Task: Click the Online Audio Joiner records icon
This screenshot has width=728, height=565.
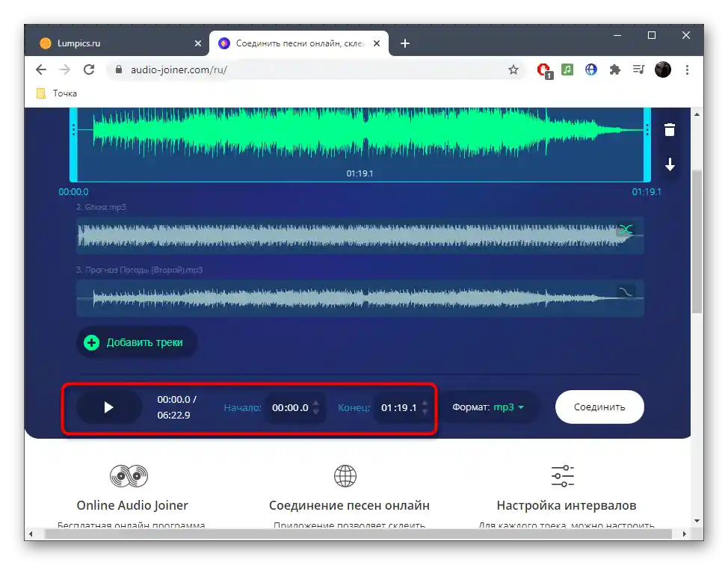Action: (129, 476)
